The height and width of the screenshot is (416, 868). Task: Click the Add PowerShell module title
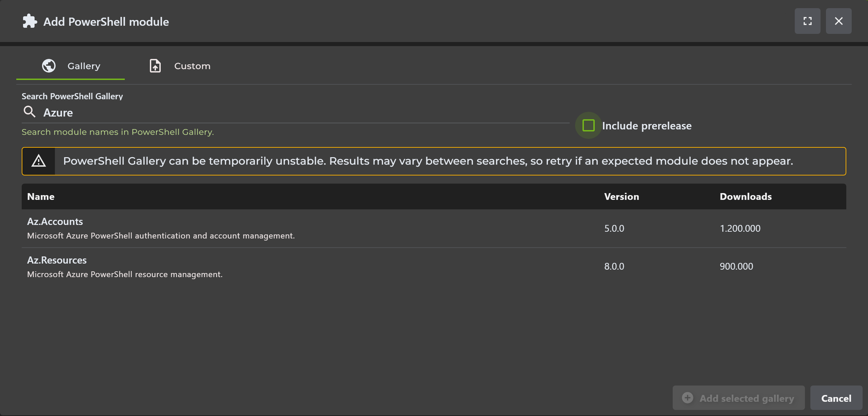pyautogui.click(x=106, y=22)
